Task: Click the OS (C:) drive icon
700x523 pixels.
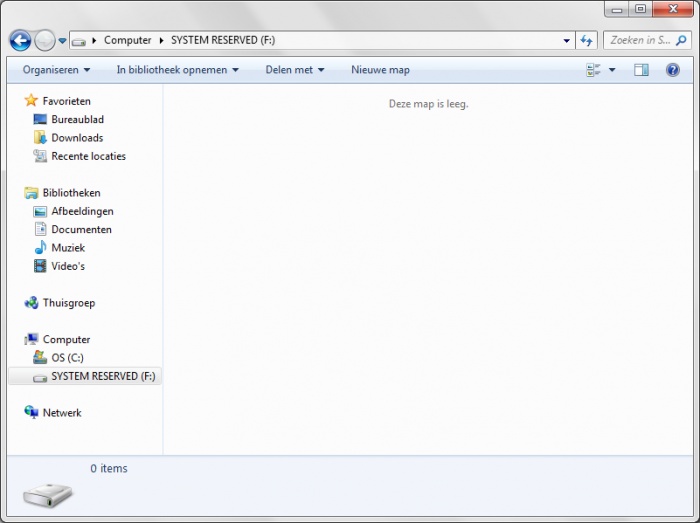Action: pos(40,357)
